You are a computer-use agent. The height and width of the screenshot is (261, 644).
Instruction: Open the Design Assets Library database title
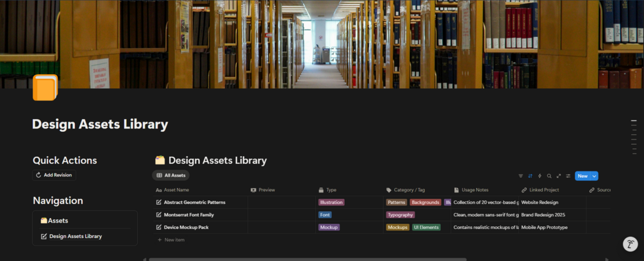218,161
